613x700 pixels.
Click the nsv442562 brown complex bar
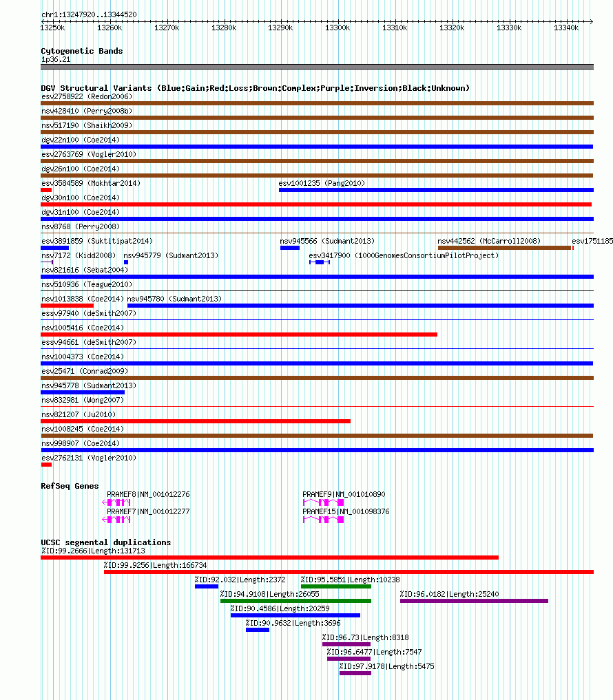pyautogui.click(x=504, y=248)
